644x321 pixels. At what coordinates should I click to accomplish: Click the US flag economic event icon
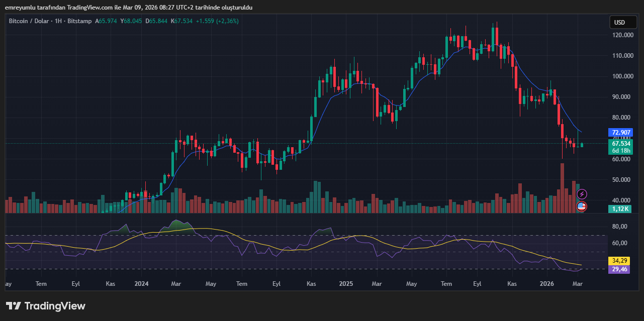click(x=582, y=206)
